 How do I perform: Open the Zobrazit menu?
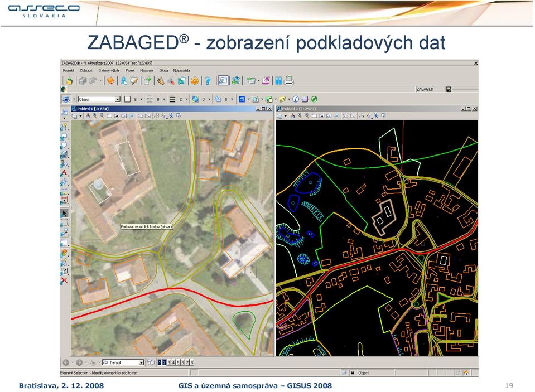[86, 71]
